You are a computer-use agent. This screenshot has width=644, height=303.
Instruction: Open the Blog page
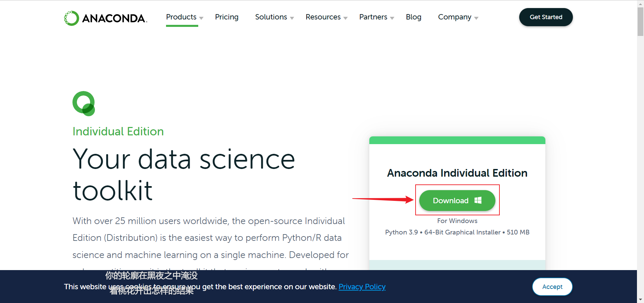(x=414, y=17)
